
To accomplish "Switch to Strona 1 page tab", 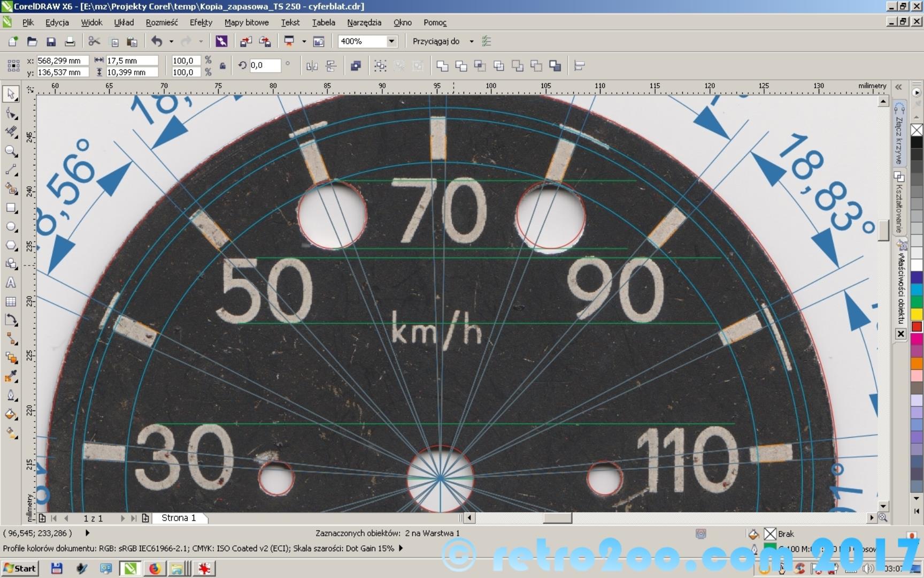I will (x=179, y=518).
